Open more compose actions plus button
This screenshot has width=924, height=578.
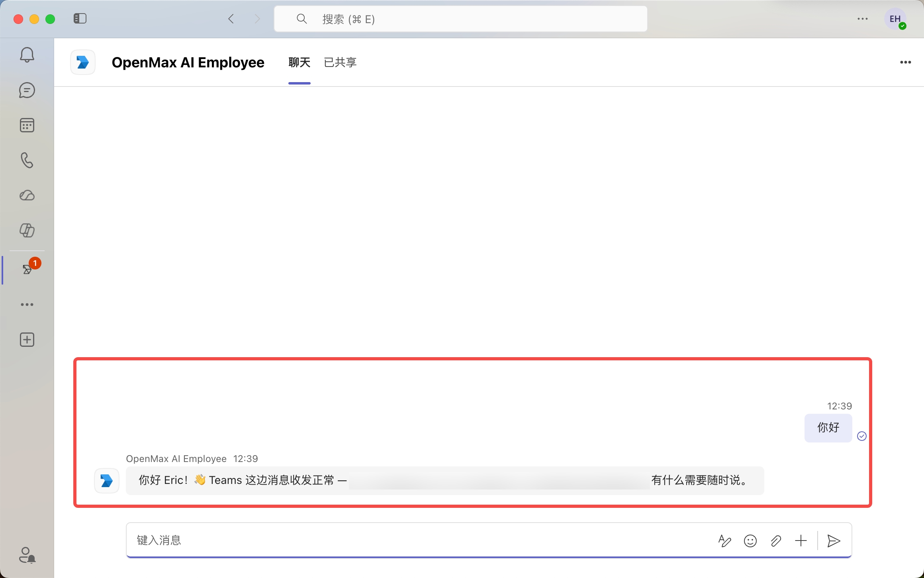801,541
